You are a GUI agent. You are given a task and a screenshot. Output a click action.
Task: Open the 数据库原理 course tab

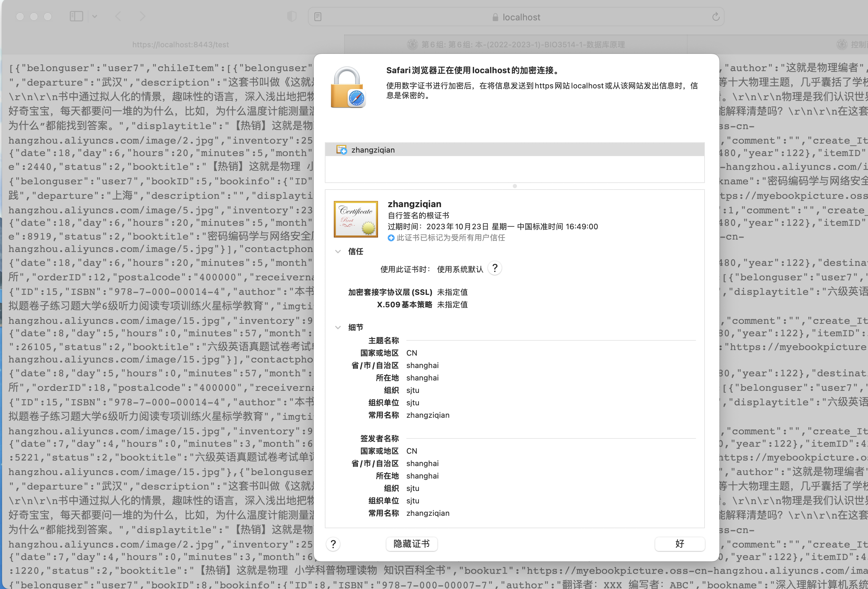(516, 45)
